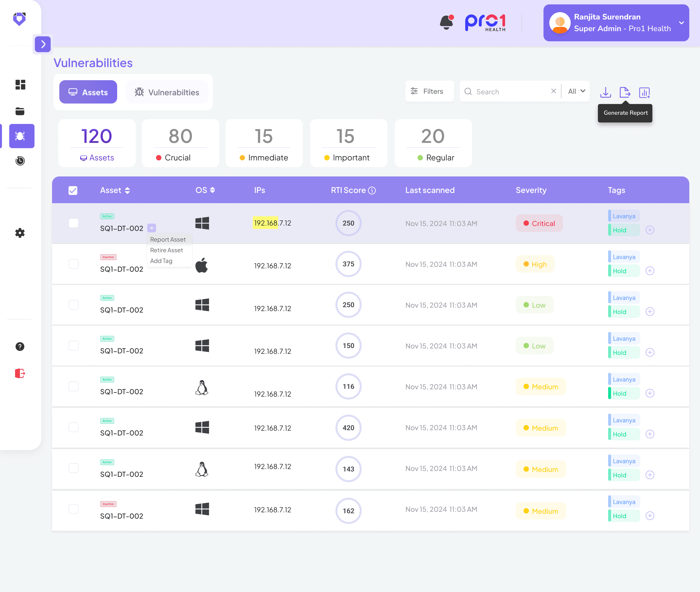Expand the Ranjita Surendran profile menu
This screenshot has width=700, height=592.
tap(681, 23)
